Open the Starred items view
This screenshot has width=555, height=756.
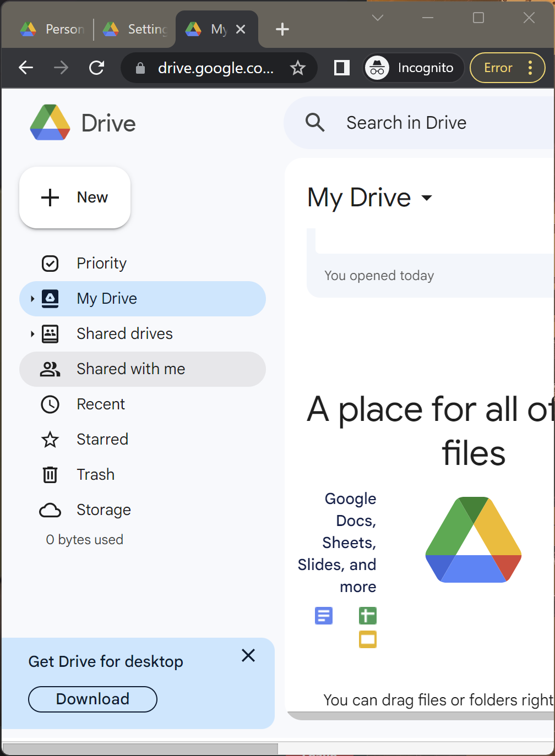(102, 439)
